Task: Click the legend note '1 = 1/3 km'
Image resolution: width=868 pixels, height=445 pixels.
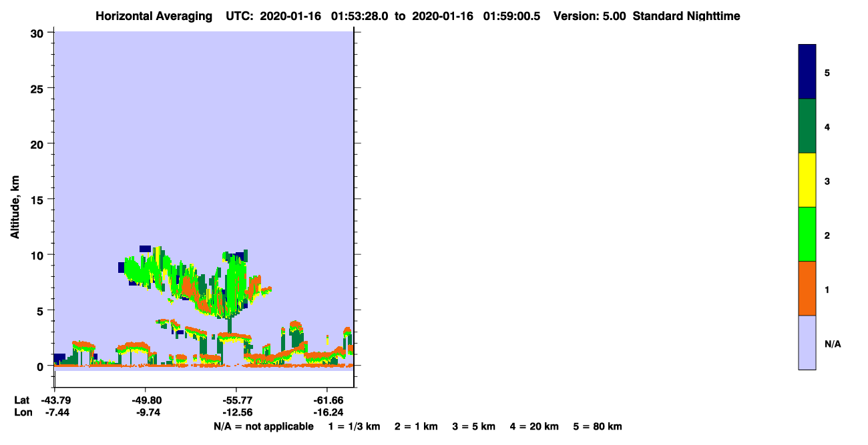Action: [x=354, y=426]
